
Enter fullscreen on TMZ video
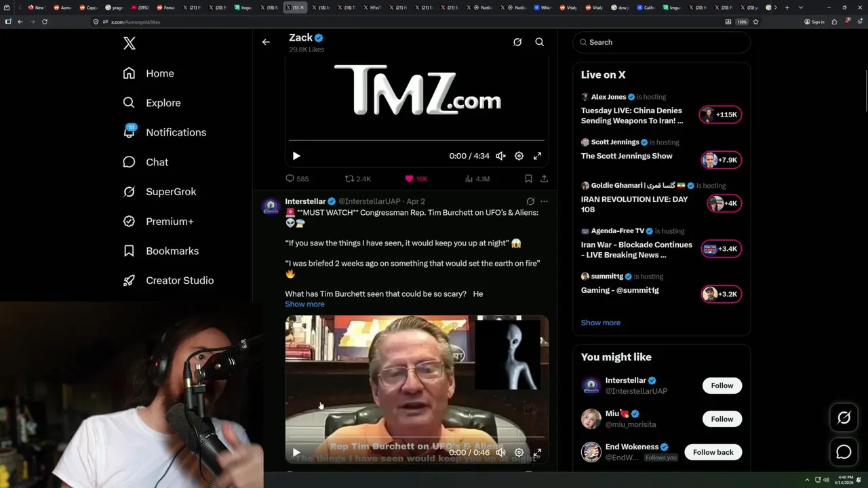click(x=537, y=156)
